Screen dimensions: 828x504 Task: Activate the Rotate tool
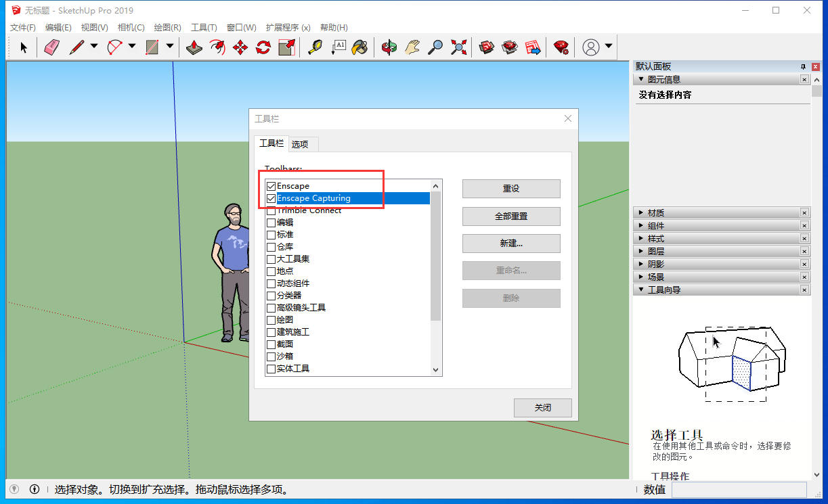coord(263,47)
